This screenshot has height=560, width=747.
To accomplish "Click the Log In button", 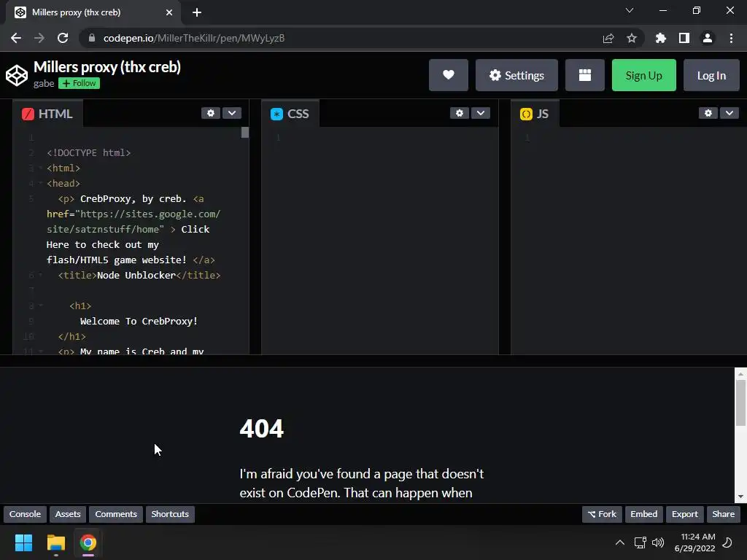I will (x=711, y=75).
